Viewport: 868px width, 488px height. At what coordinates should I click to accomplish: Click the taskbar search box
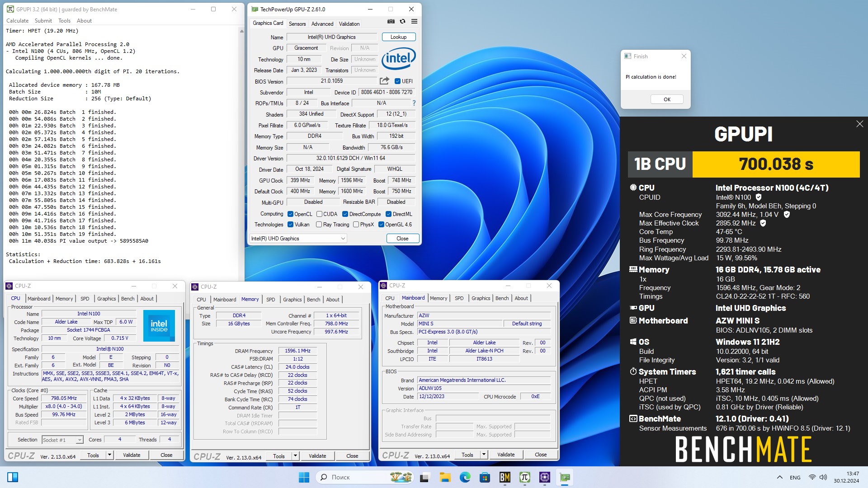click(365, 477)
